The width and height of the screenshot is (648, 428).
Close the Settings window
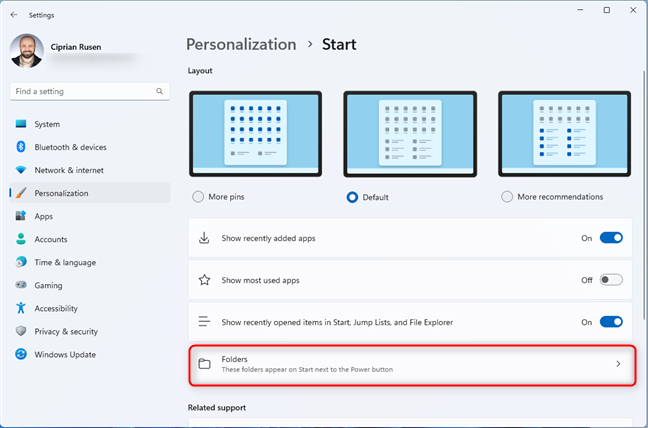633,10
